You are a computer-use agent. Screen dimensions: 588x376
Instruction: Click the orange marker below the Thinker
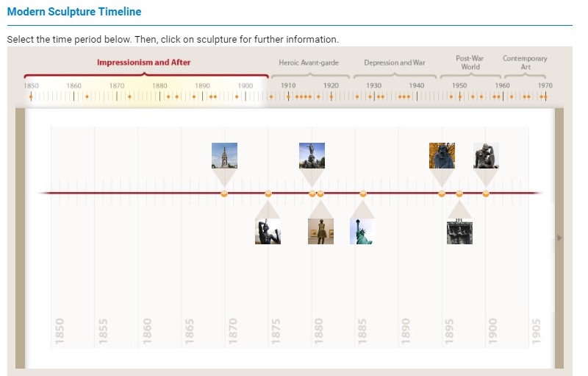(486, 194)
